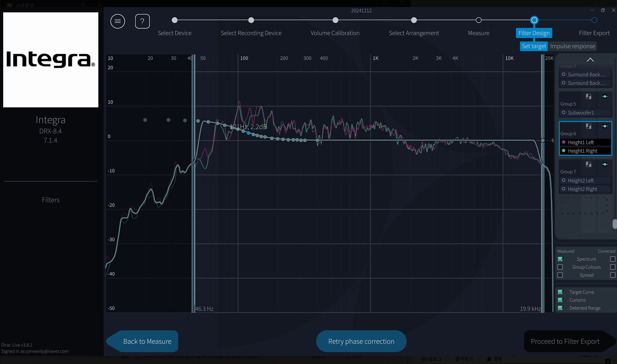Go to the Measure step
The image size is (617, 364).
click(478, 20)
